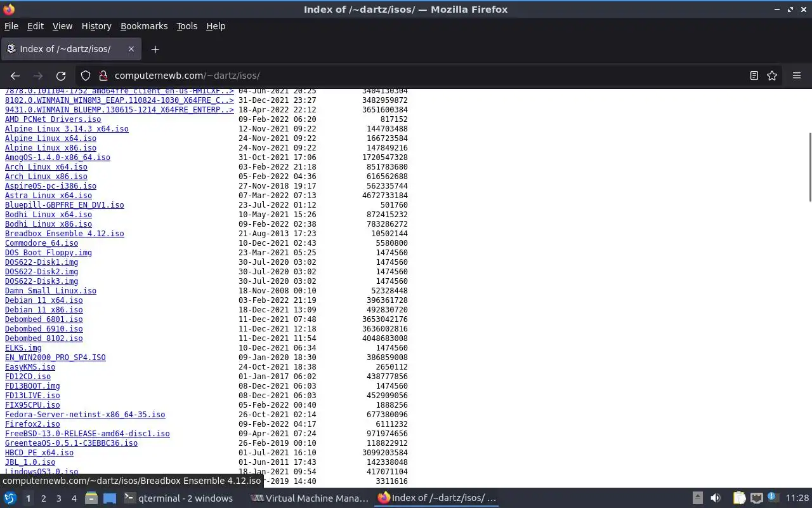Screen dimensions: 812x508
Task: Open the File menu
Action: tap(11, 26)
